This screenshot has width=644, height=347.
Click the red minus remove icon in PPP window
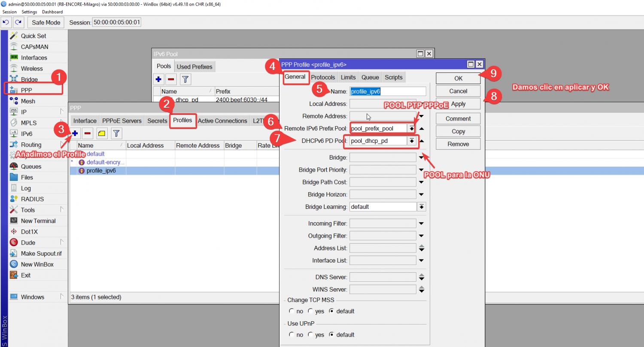click(88, 133)
